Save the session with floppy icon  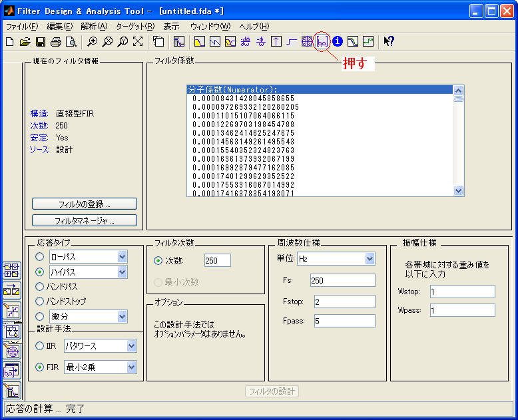(41, 42)
